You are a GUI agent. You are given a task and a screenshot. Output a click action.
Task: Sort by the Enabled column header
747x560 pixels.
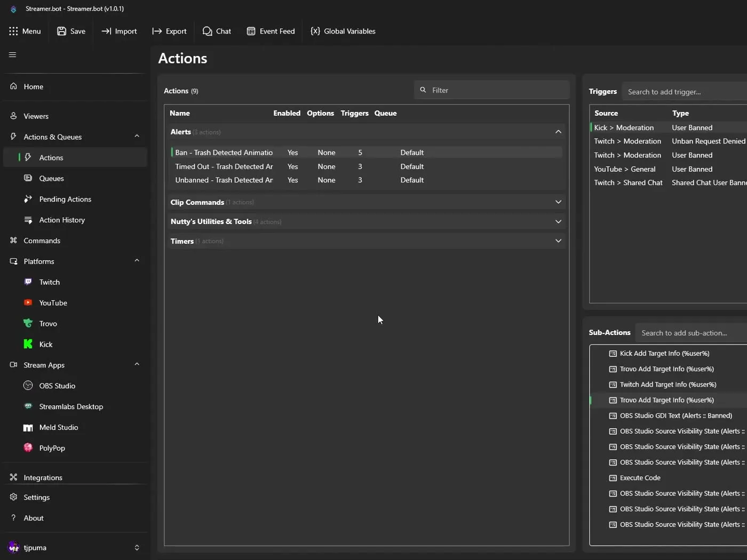click(x=287, y=113)
